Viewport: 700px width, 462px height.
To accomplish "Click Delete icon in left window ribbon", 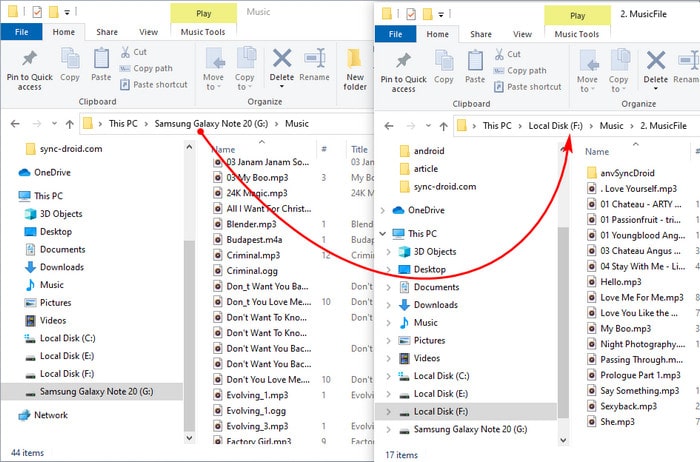I will [282, 58].
